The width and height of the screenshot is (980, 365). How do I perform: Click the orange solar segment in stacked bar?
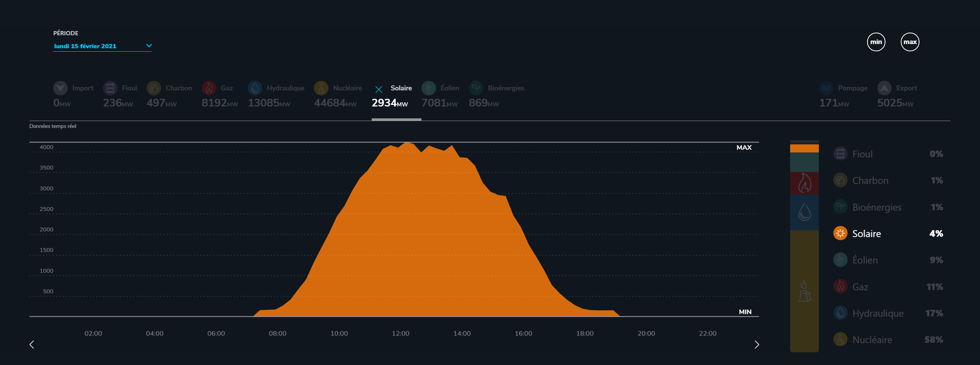point(804,148)
